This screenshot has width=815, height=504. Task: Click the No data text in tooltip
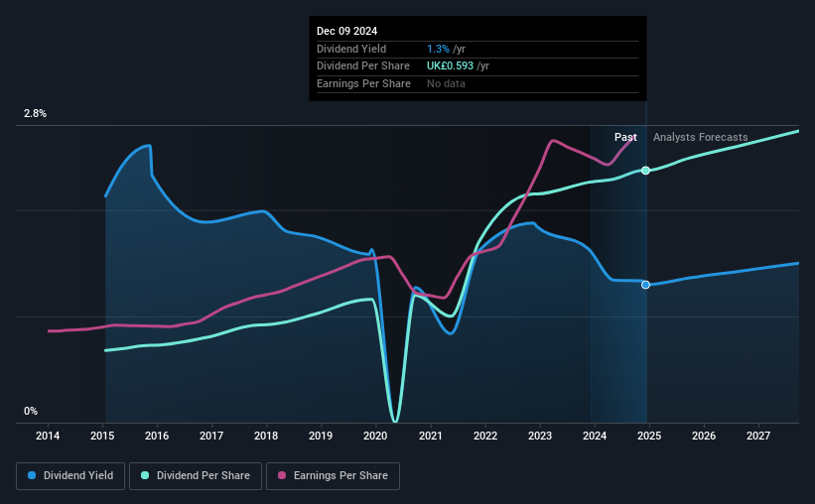(x=446, y=83)
